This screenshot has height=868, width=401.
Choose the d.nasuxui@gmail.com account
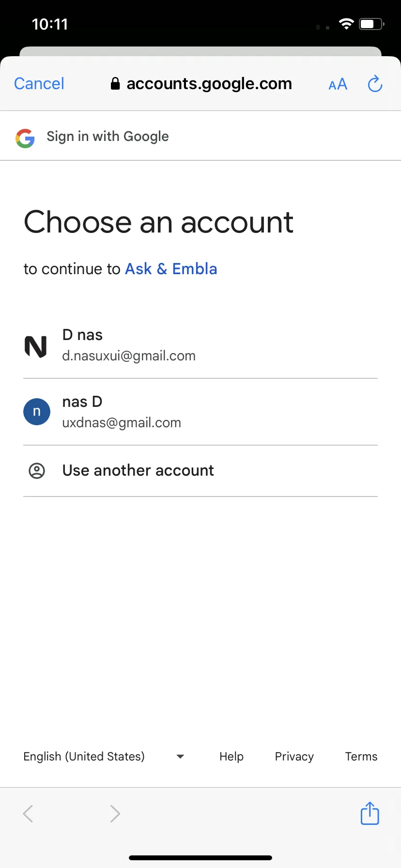click(129, 356)
